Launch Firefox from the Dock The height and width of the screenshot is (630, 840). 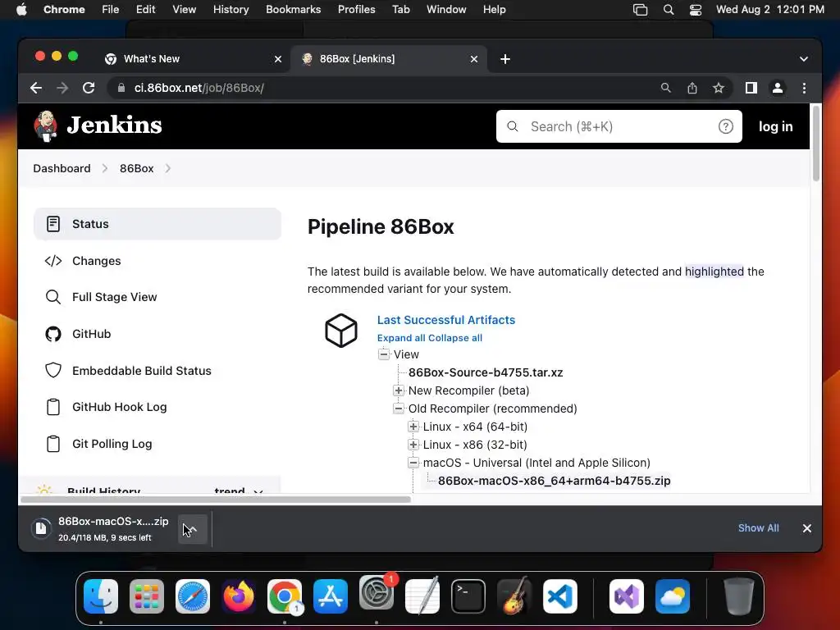[239, 596]
